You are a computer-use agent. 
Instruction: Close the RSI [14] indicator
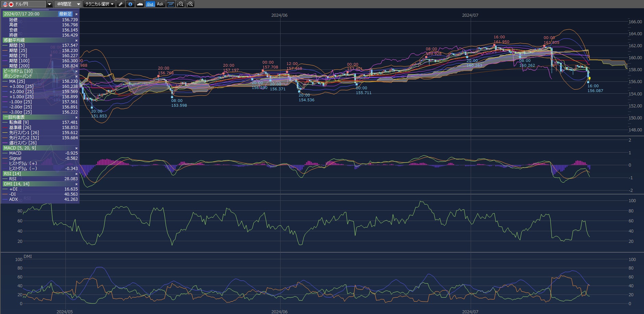pos(76,174)
